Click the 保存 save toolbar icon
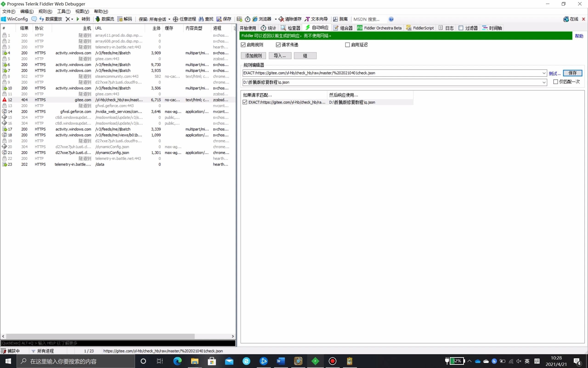588x368 pixels. point(224,19)
